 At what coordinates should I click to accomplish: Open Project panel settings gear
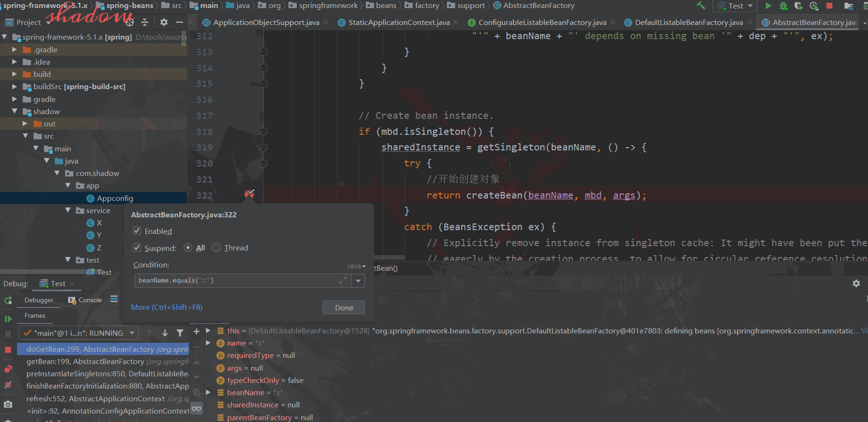[164, 22]
